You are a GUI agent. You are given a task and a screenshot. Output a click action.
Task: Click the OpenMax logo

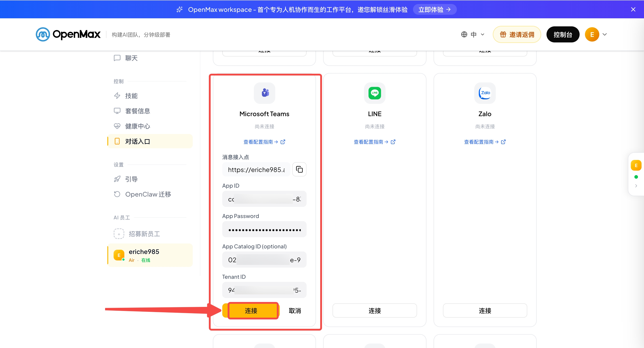click(68, 34)
